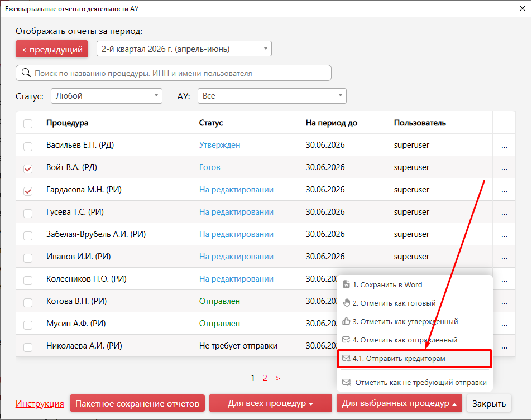Open the АУ filter dropdown showing Все
The height and width of the screenshot is (420, 532).
click(272, 96)
